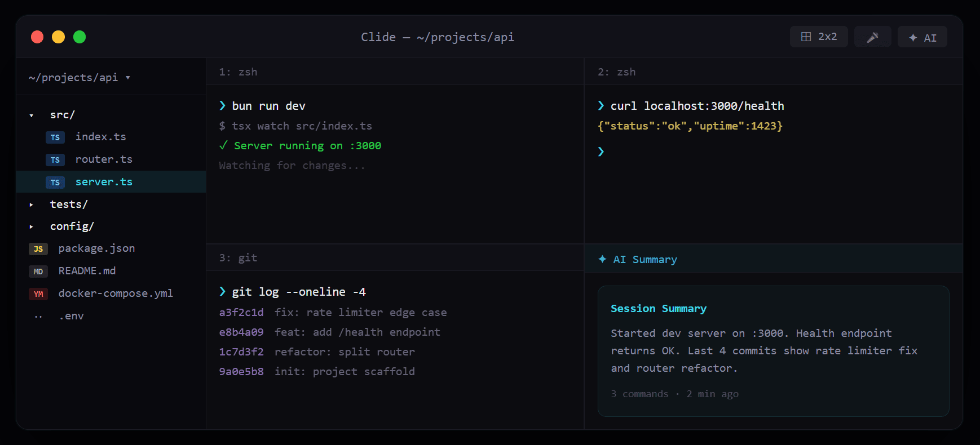Click the JS badge icon of package.json
The image size is (980, 445).
(x=38, y=249)
